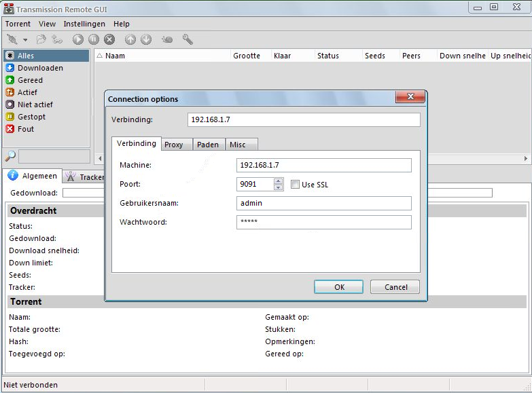Click the add torrent folder icon

pyautogui.click(x=41, y=39)
